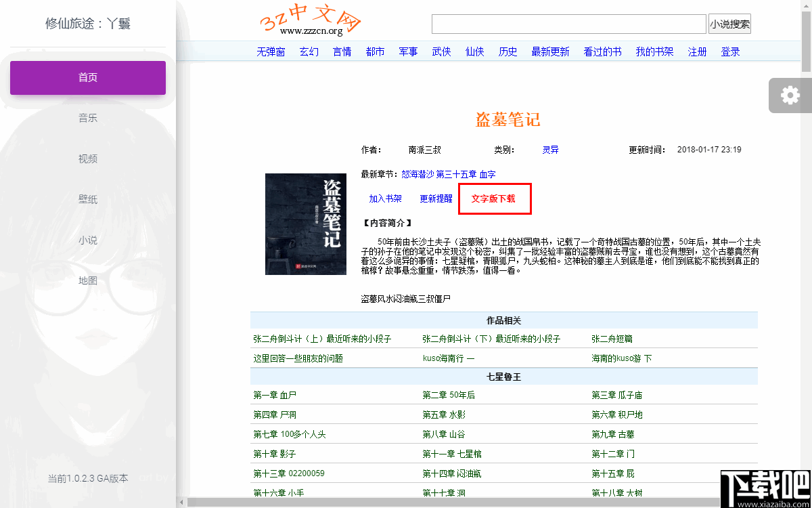The width and height of the screenshot is (812, 508).
Task: Open chapter 第九章 古墓
Action: [614, 434]
